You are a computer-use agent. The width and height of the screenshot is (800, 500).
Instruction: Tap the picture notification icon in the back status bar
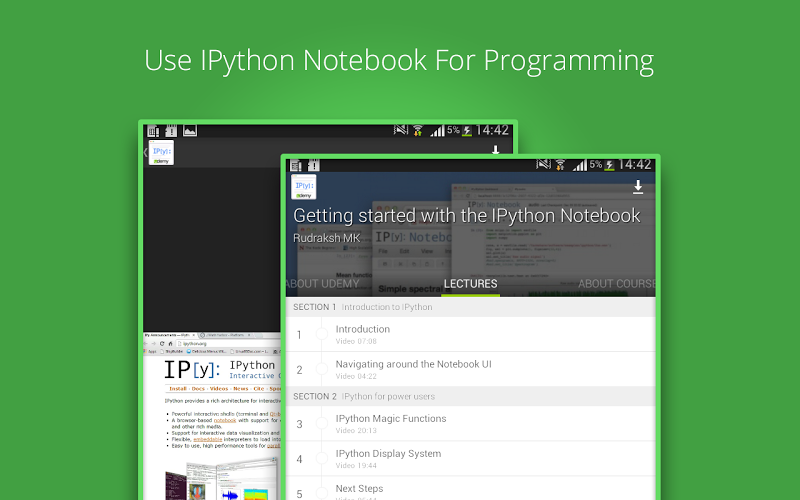(190, 130)
